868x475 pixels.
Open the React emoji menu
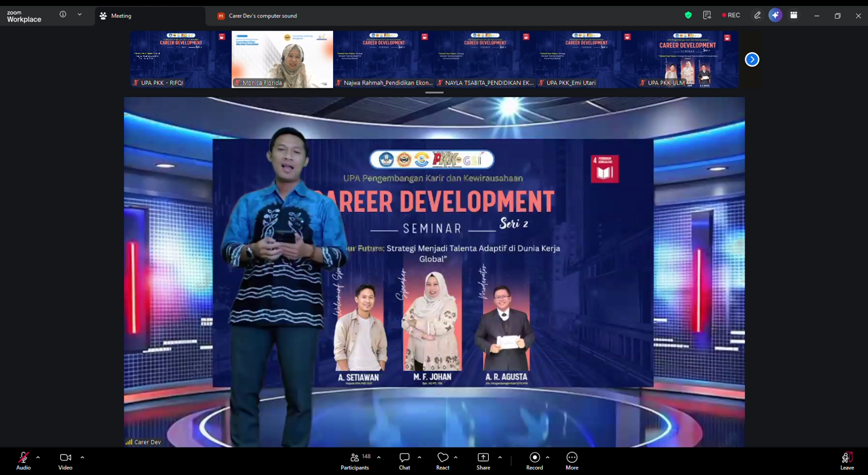[x=443, y=460]
